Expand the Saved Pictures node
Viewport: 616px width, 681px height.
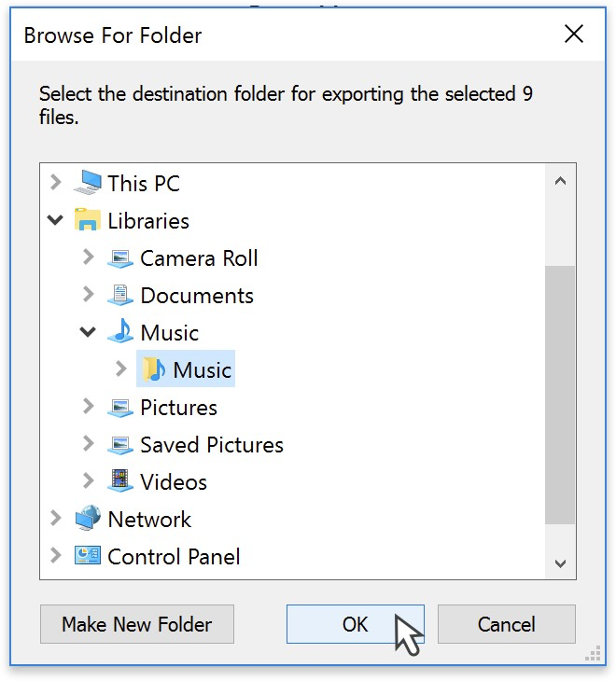tap(89, 444)
